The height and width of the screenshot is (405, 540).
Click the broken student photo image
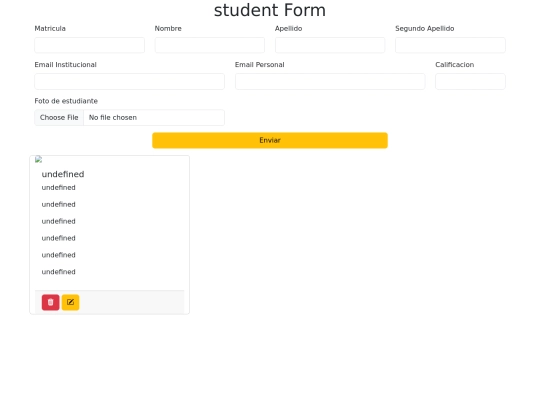(39, 159)
